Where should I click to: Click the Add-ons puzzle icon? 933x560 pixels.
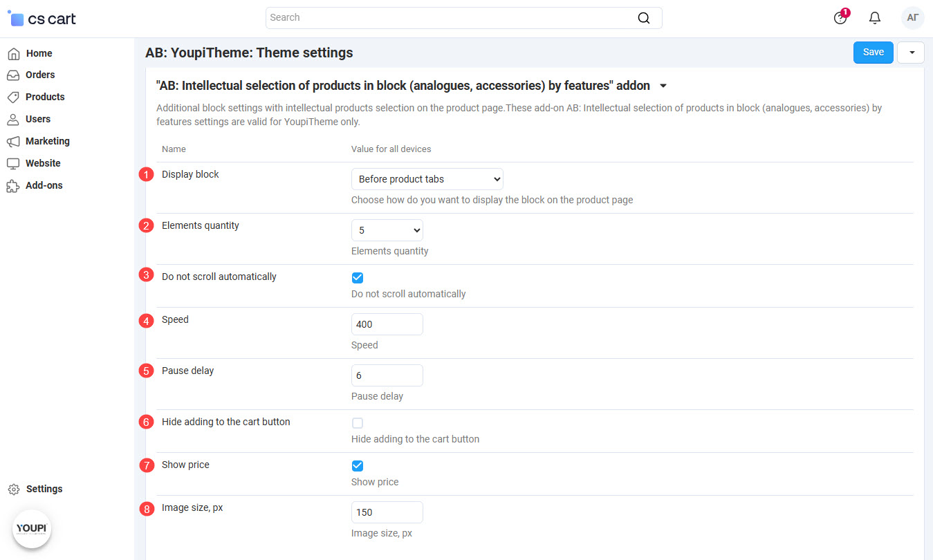click(13, 185)
